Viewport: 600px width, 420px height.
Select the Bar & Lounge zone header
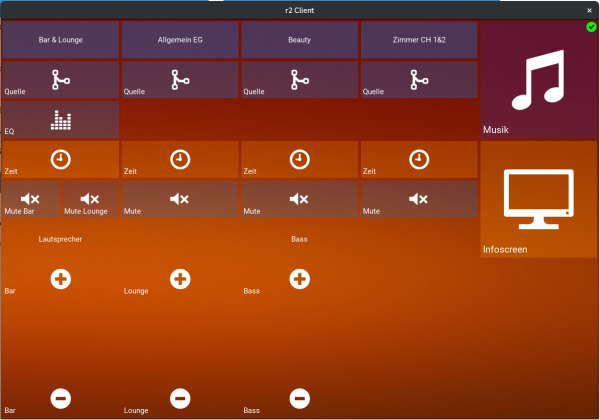tap(60, 40)
